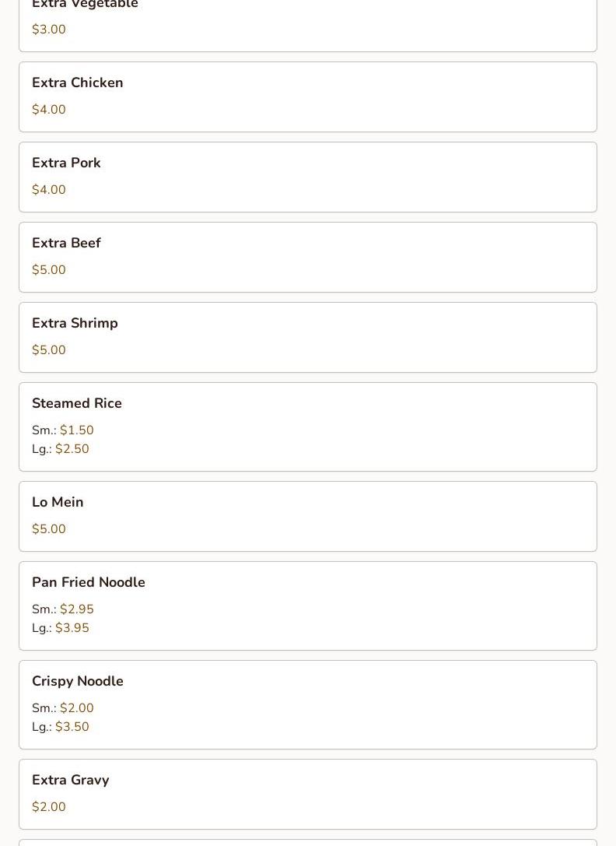
Task: Click the Extra Gravy $2.00 price
Action: [x=48, y=807]
